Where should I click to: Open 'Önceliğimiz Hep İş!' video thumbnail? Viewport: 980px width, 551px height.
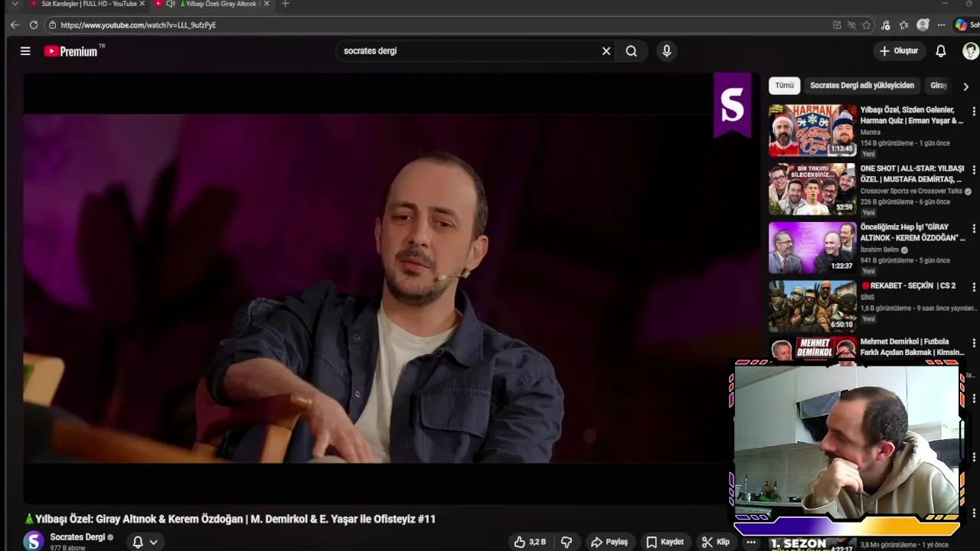click(812, 248)
